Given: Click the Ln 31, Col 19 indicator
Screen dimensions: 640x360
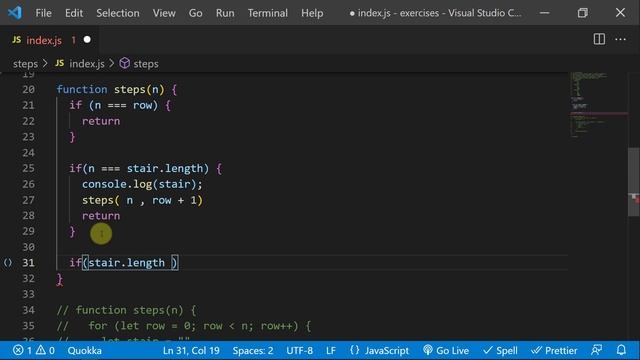Looking at the screenshot, I should pos(191,351).
